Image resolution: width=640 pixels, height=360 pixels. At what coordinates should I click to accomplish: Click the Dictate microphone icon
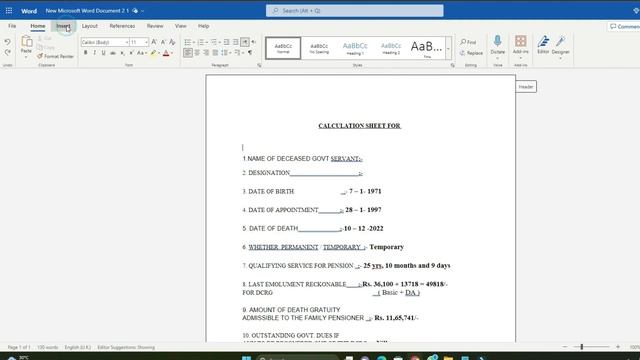tap(498, 41)
